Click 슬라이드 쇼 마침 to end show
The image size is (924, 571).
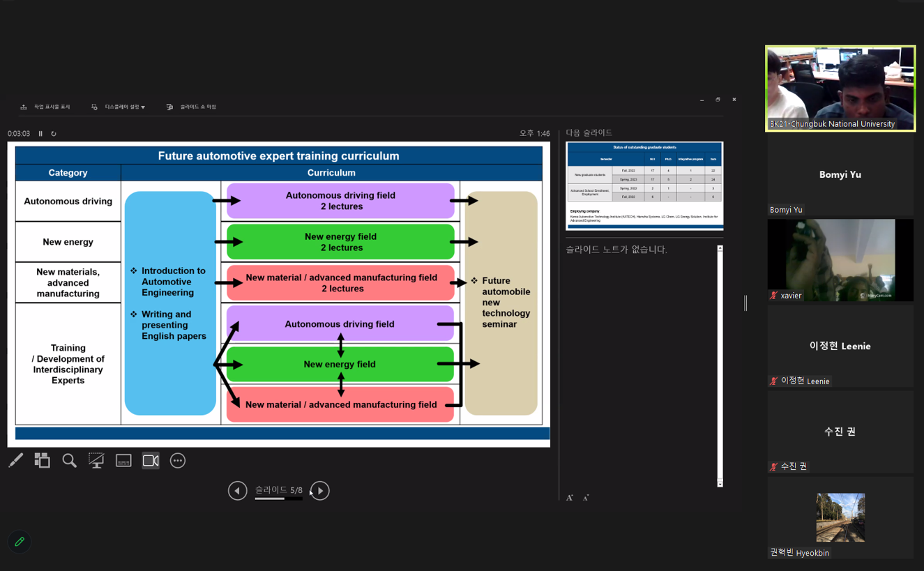coord(191,107)
